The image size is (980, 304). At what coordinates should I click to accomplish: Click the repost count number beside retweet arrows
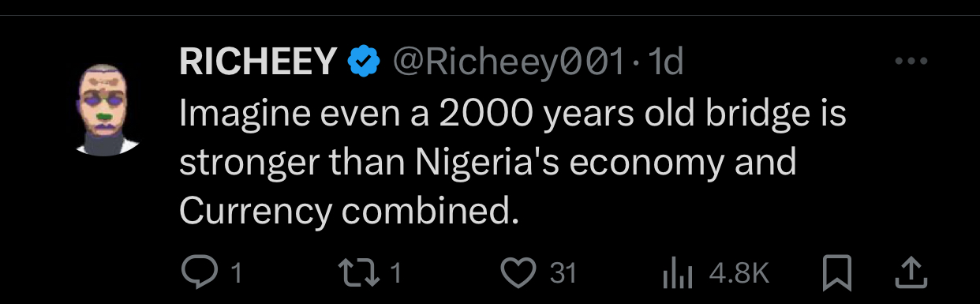coord(396,273)
